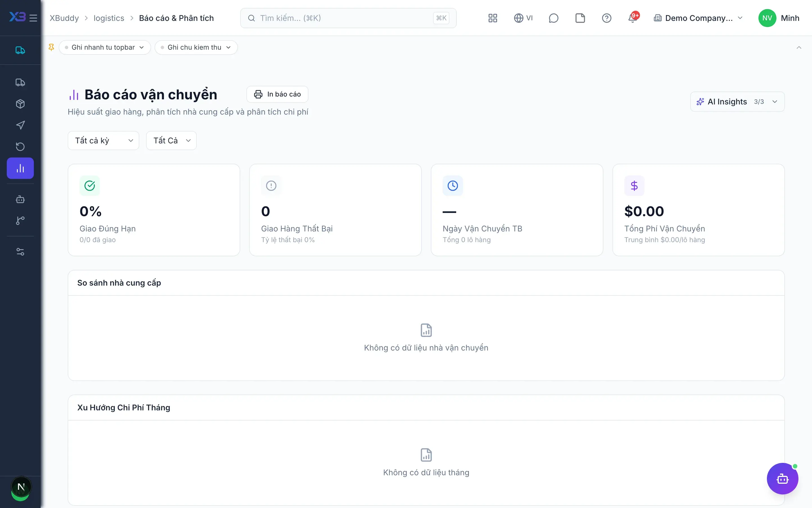Click the 'Ngày Vận Chuyển TB' card
Image resolution: width=812 pixels, height=508 pixels.
click(517, 210)
